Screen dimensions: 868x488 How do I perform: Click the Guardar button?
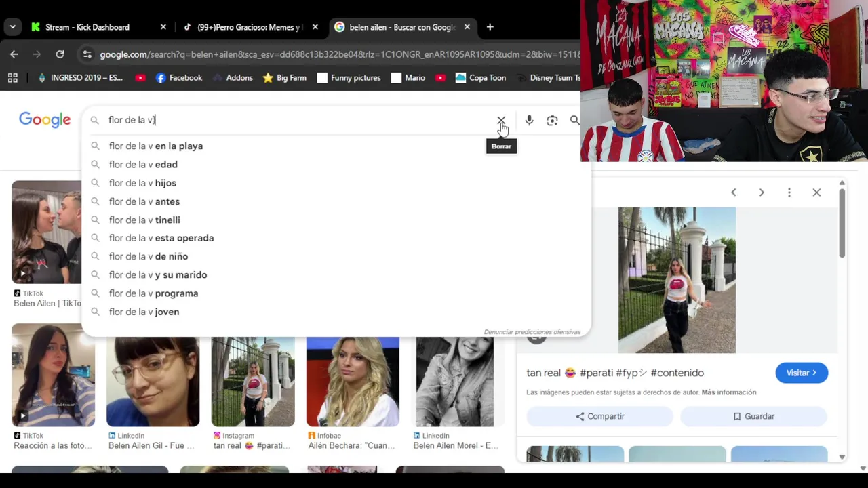[753, 416]
